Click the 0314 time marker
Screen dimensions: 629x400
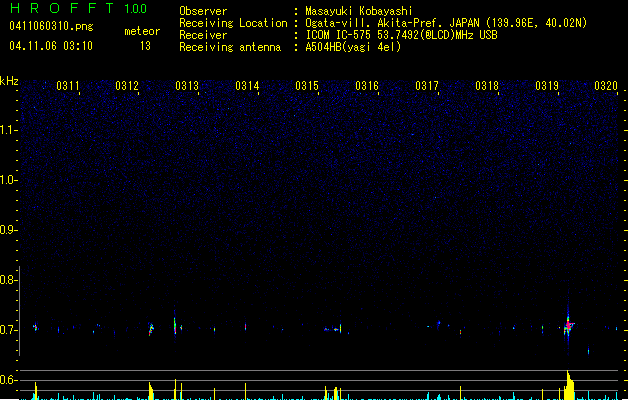(247, 86)
